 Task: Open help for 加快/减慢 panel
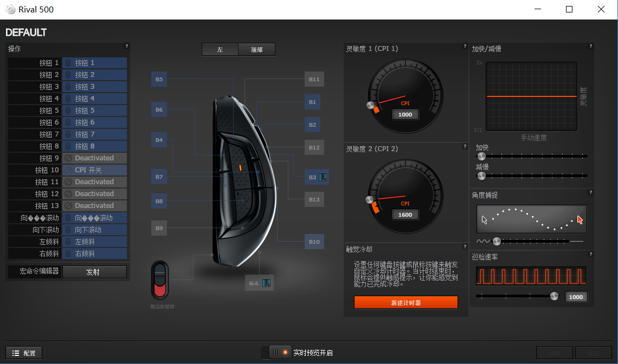tap(590, 46)
